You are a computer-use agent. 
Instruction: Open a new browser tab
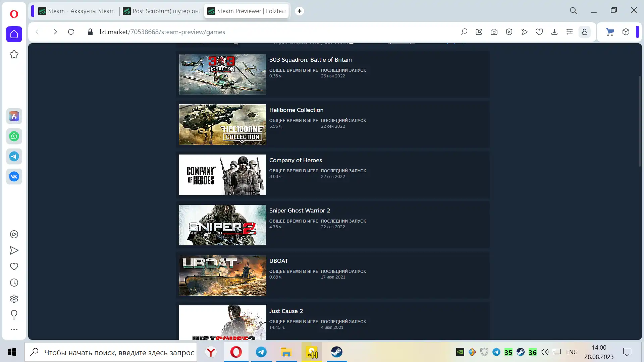[x=299, y=11]
